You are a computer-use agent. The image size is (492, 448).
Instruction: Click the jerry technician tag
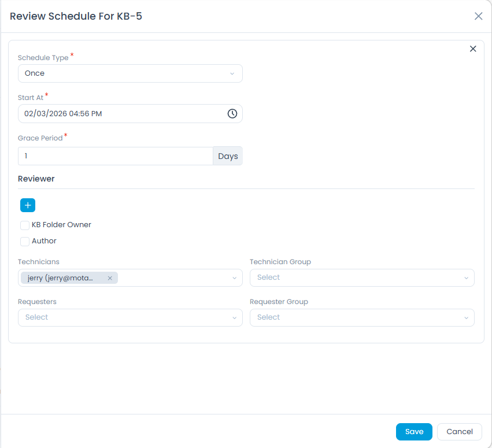click(x=61, y=278)
